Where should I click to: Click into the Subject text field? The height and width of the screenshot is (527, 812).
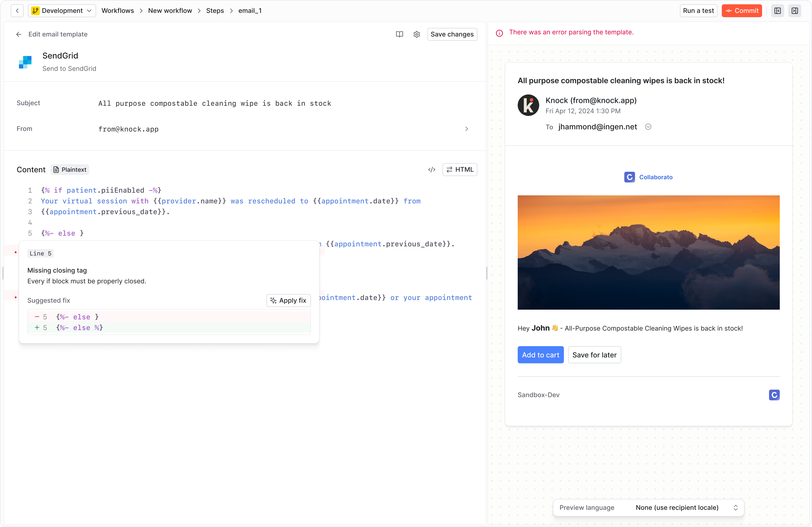coord(215,103)
